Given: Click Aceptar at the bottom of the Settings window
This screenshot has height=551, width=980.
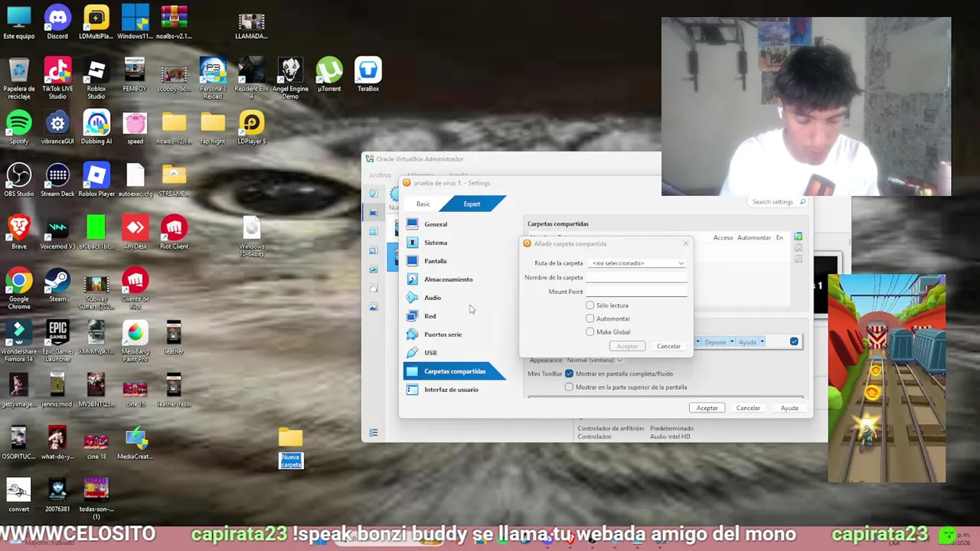Looking at the screenshot, I should (x=707, y=408).
